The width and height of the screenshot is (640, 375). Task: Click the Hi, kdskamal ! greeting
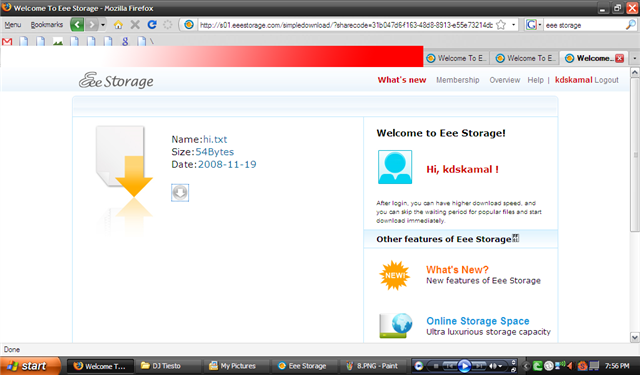(462, 169)
